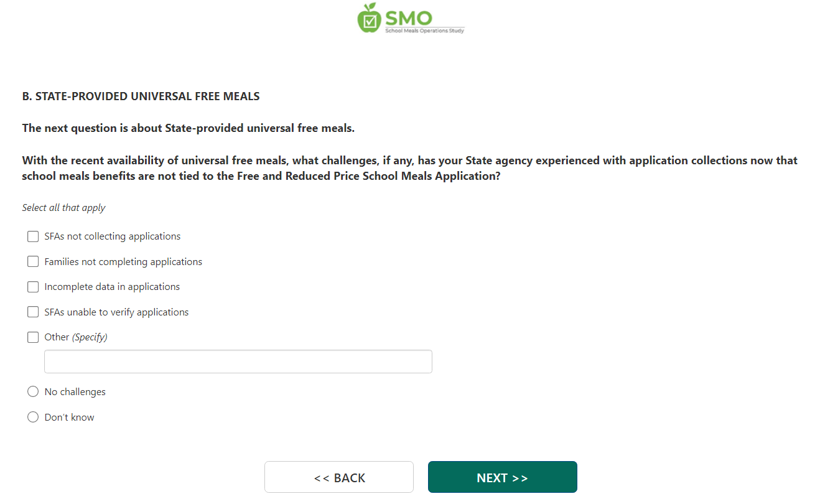
Task: Click the green apple checkmark logo icon
Action: click(x=369, y=18)
